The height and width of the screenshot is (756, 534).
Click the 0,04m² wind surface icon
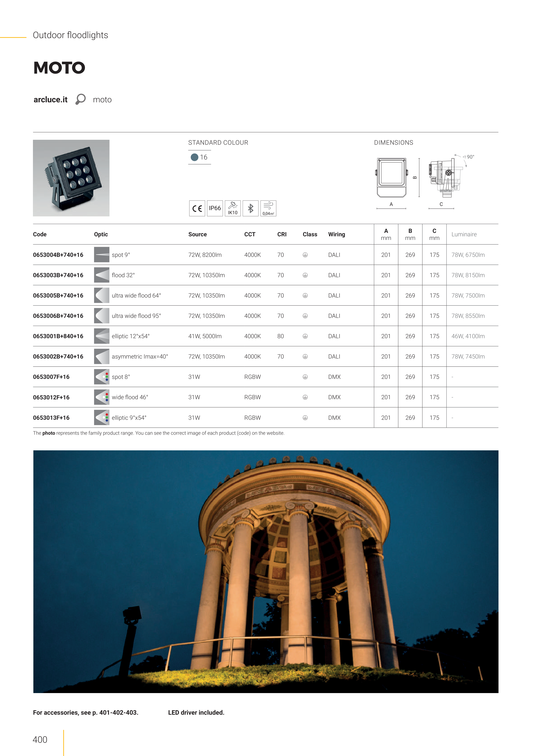[268, 208]
